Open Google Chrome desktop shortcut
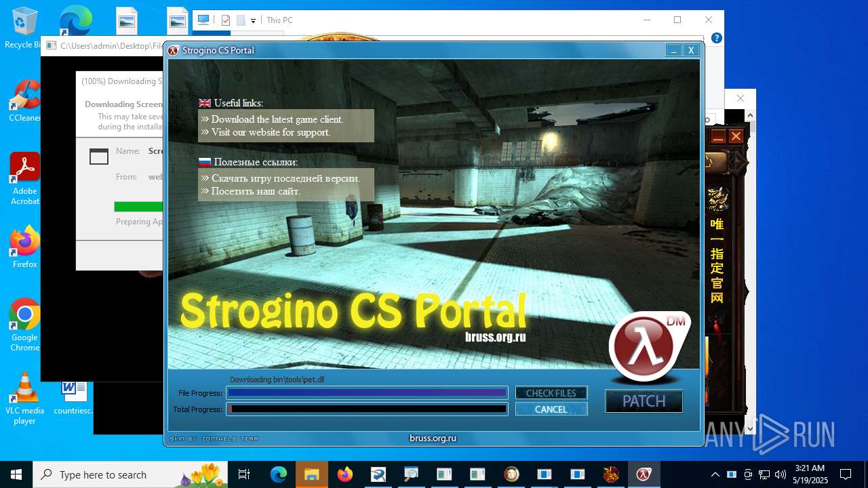868x488 pixels. click(x=25, y=325)
